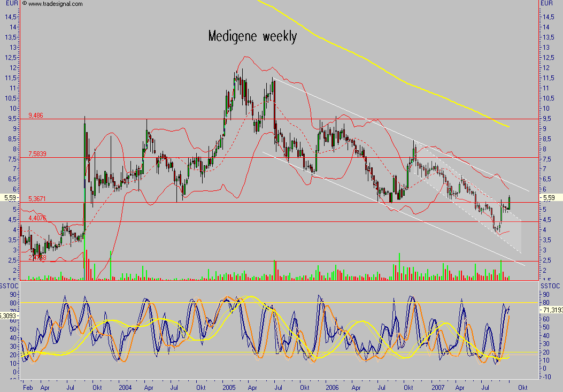Click the EUR currency label above right price scale
This screenshot has height=392, width=563.
point(546,3)
